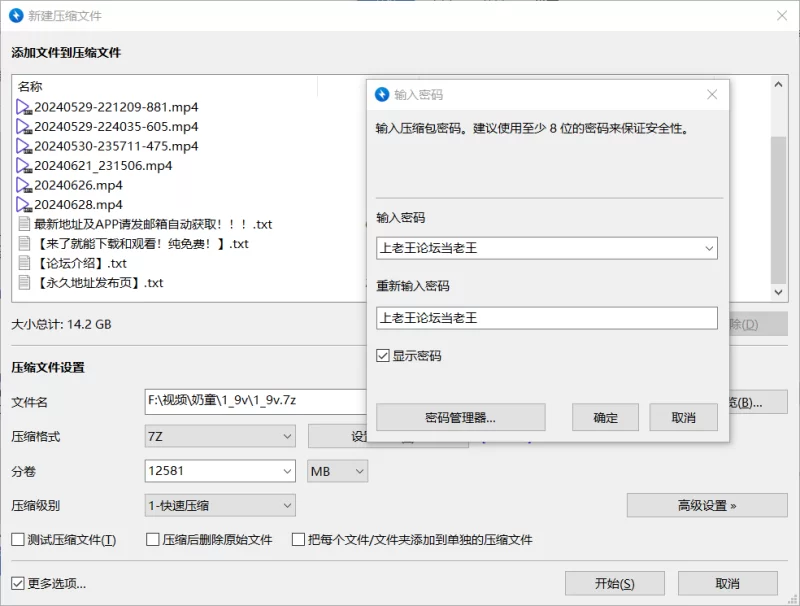Click the 密码管理器... button
Image resolution: width=800 pixels, height=606 pixels.
tap(461, 418)
